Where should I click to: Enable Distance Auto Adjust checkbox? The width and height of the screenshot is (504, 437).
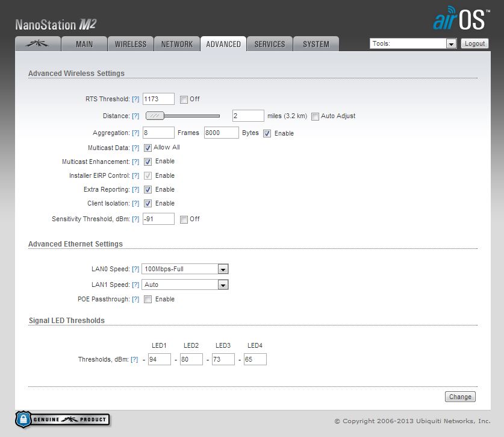coord(315,116)
